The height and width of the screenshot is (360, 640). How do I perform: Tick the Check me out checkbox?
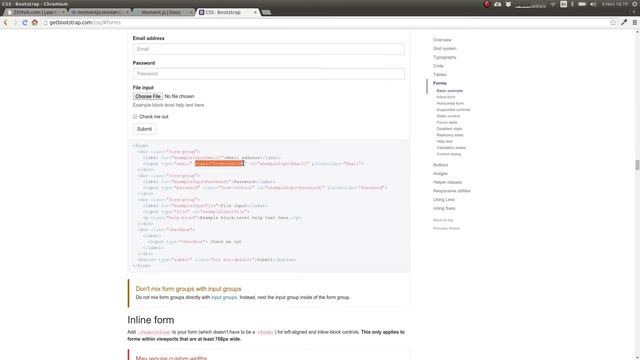(x=135, y=117)
